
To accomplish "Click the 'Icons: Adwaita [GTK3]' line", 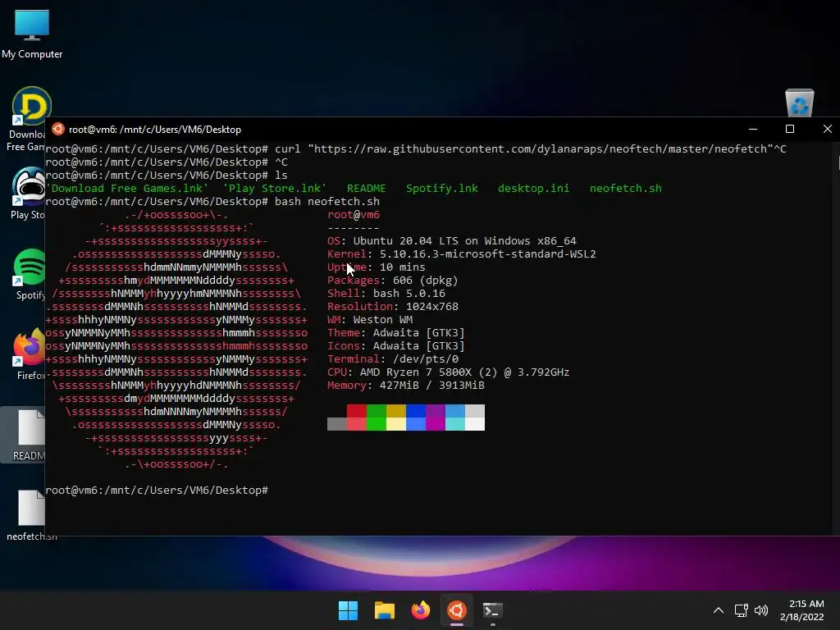I will 396,346.
